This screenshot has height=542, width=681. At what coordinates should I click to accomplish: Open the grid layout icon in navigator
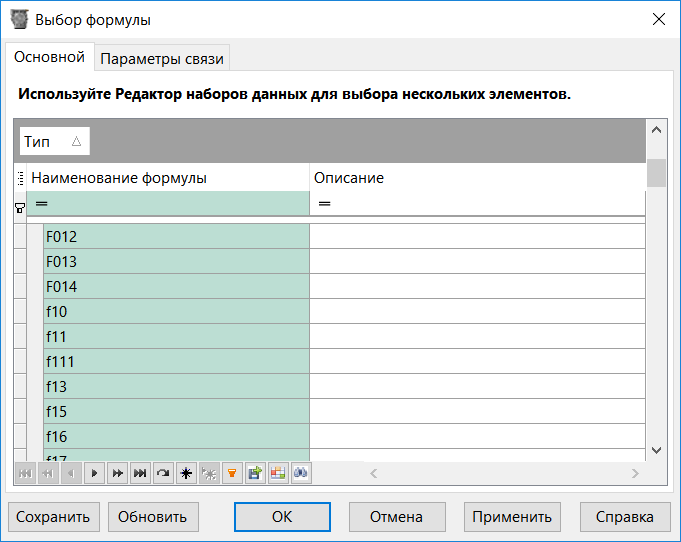point(278,473)
